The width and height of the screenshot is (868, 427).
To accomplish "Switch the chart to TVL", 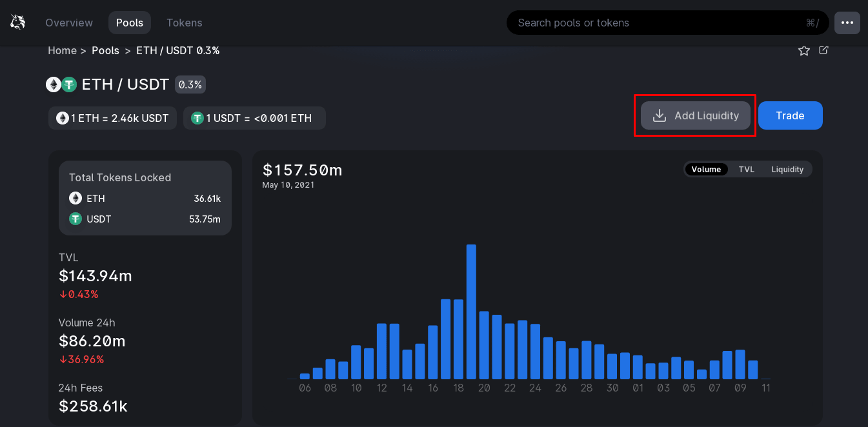I will (x=747, y=170).
